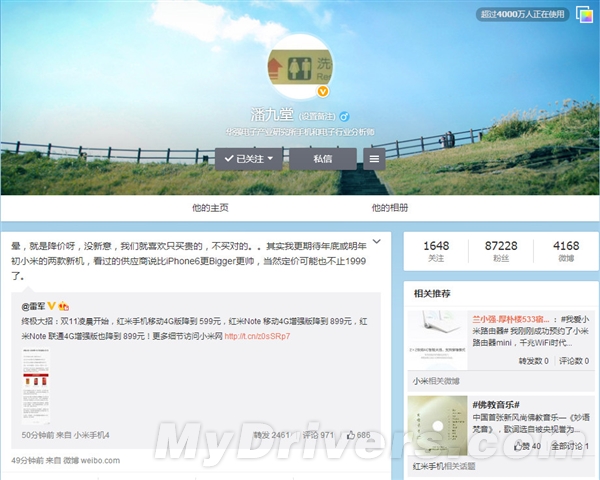Like the reposted post with thumbs-up 686
This screenshot has height=480, width=600.
(359, 435)
